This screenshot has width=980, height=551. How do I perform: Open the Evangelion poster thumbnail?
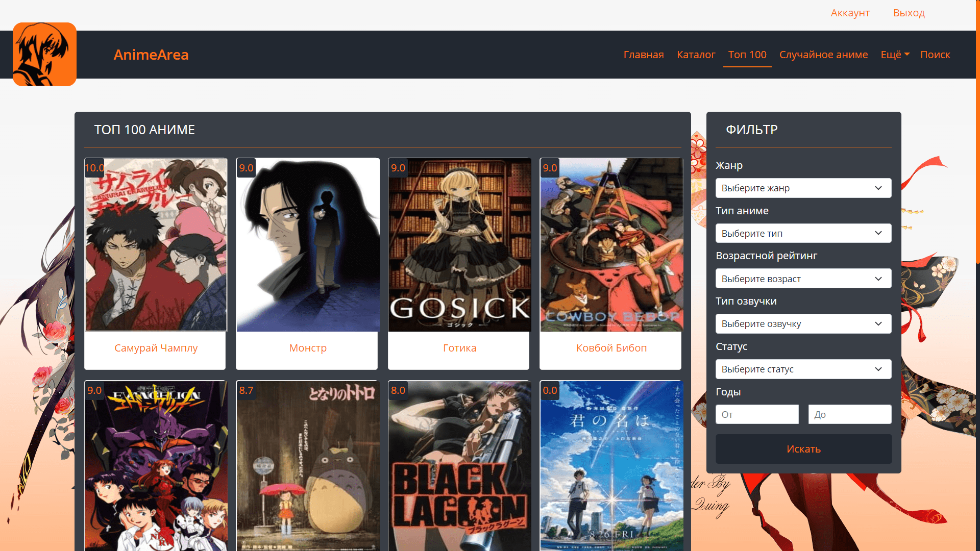click(156, 465)
